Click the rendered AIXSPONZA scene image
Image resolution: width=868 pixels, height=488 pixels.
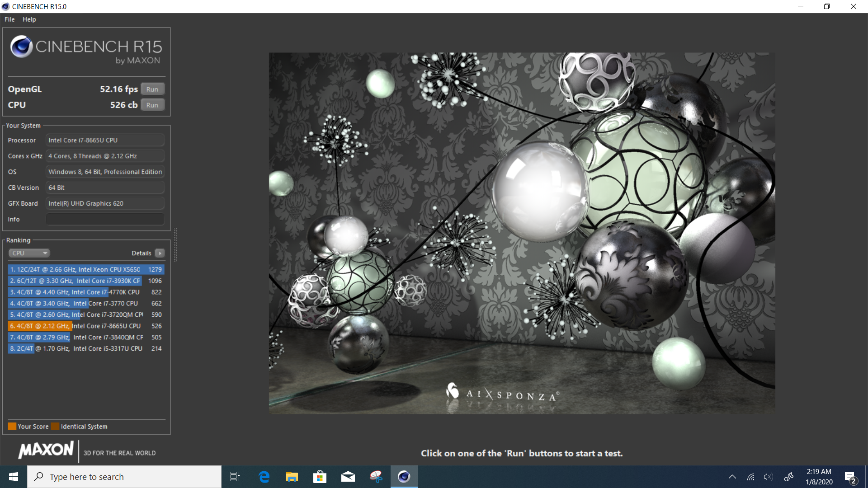[x=522, y=233]
